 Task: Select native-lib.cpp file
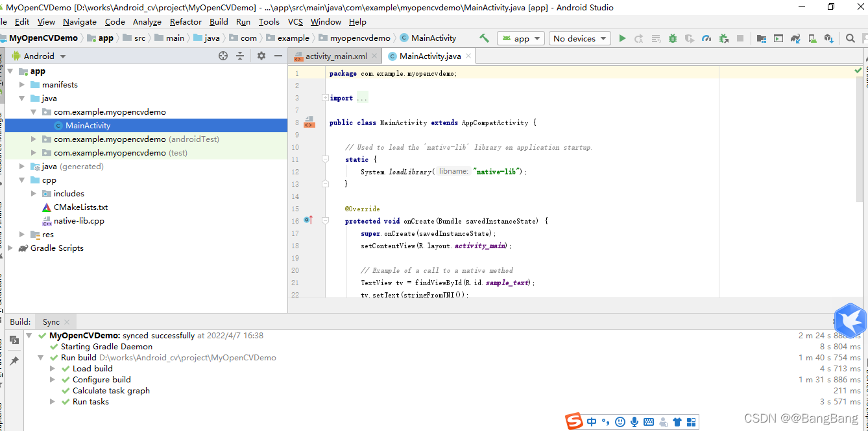point(78,221)
